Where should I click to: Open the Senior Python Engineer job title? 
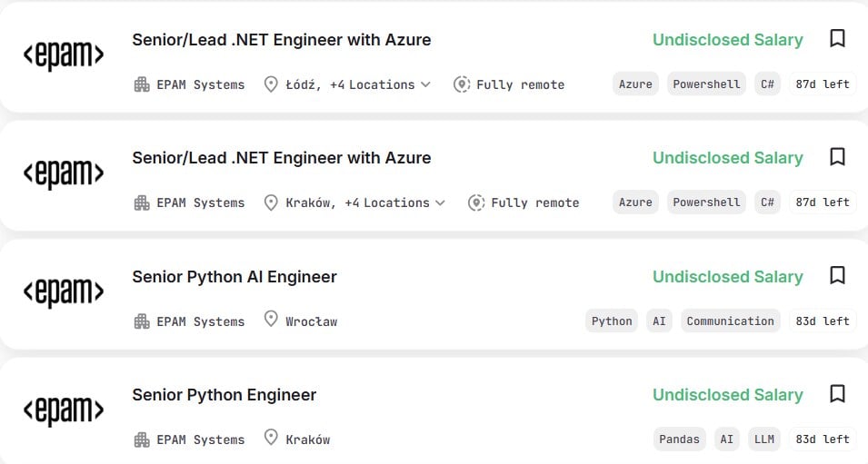(x=224, y=395)
